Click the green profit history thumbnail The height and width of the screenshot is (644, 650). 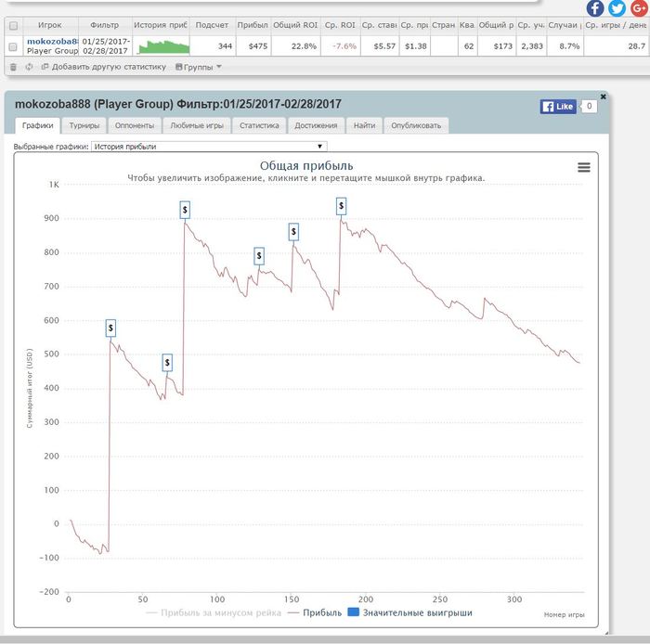pyautogui.click(x=163, y=46)
